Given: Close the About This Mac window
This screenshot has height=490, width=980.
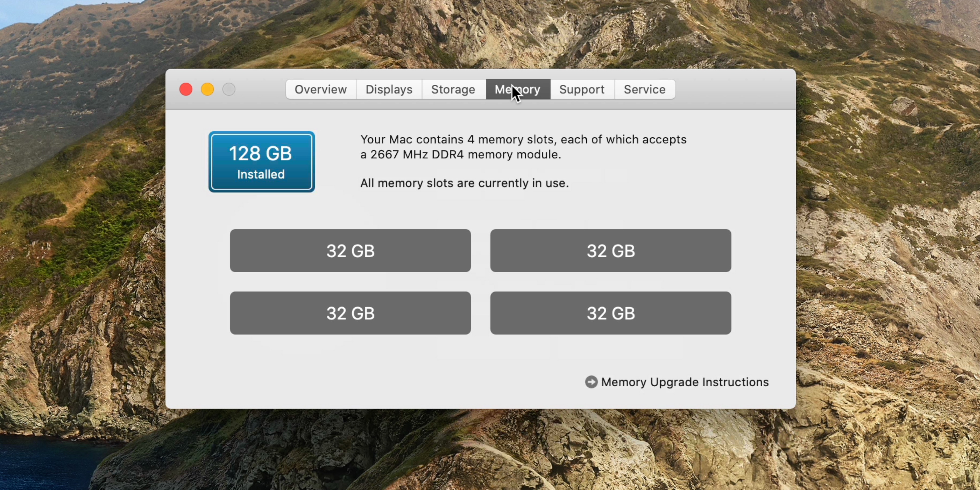Looking at the screenshot, I should click(x=186, y=89).
